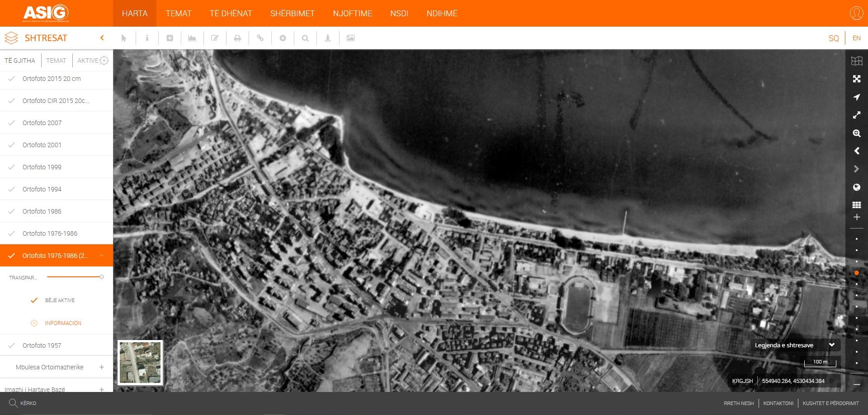Click the link share icon
The width and height of the screenshot is (868, 415).
[x=260, y=38]
